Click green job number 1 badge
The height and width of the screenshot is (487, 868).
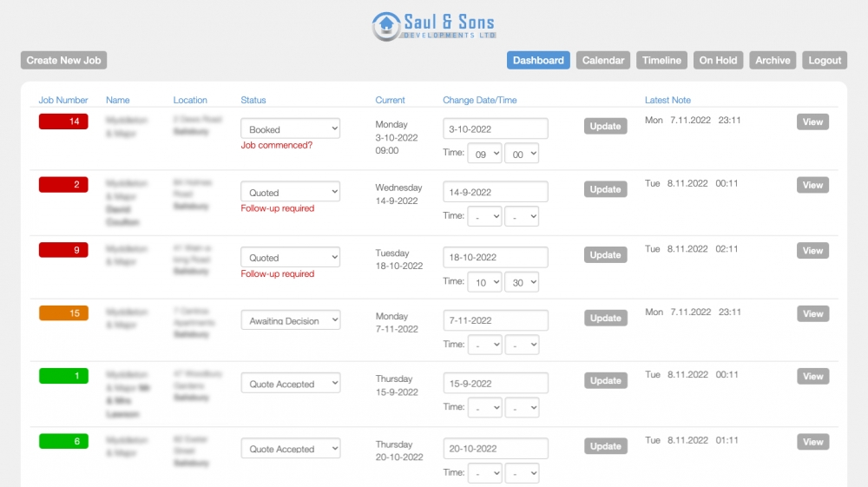coord(63,376)
